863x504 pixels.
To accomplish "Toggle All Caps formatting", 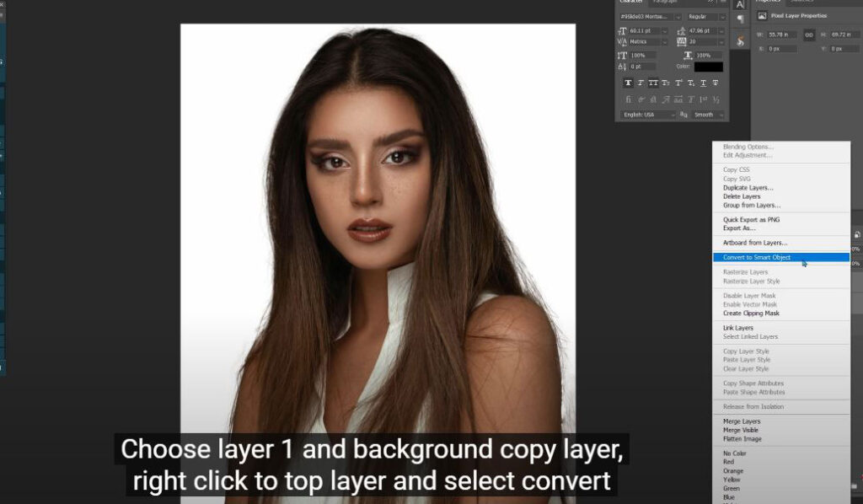I will coord(653,83).
